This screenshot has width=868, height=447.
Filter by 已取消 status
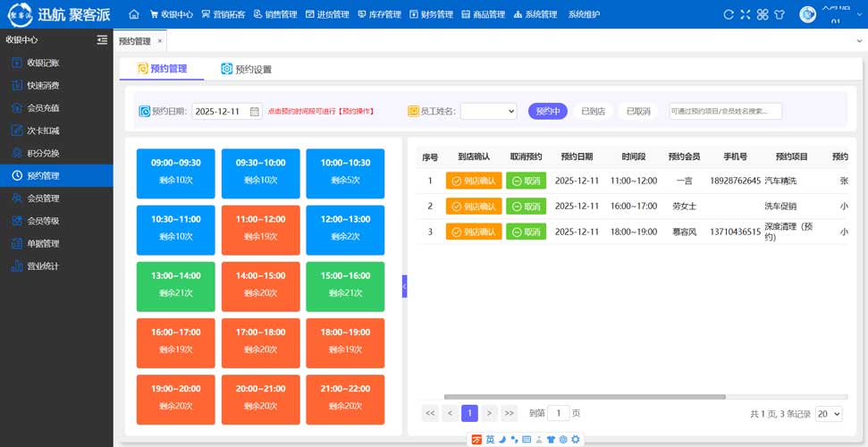(x=638, y=112)
